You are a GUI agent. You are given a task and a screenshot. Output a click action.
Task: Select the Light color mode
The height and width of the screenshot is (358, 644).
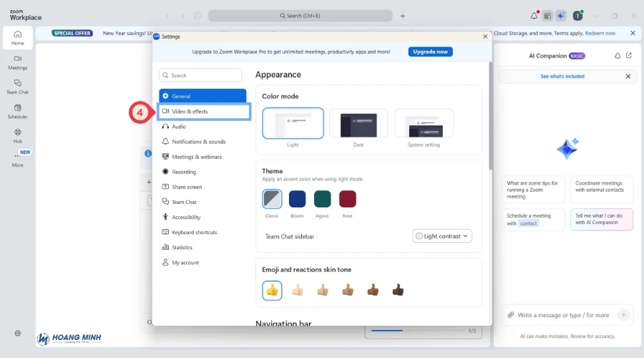[293, 123]
